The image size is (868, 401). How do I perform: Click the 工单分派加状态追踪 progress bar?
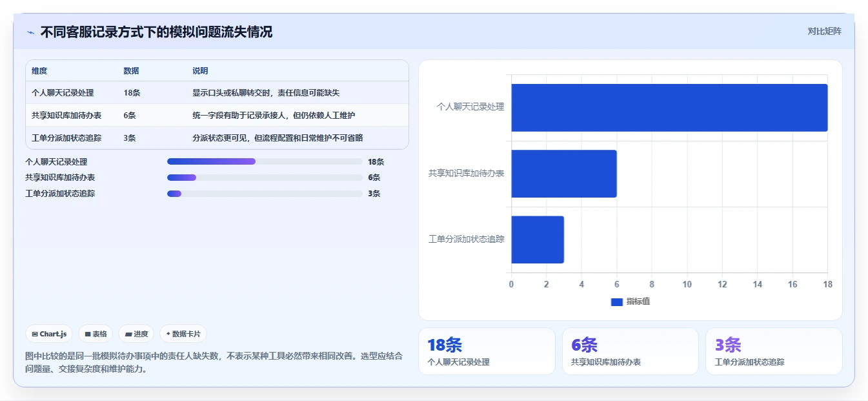pos(265,193)
